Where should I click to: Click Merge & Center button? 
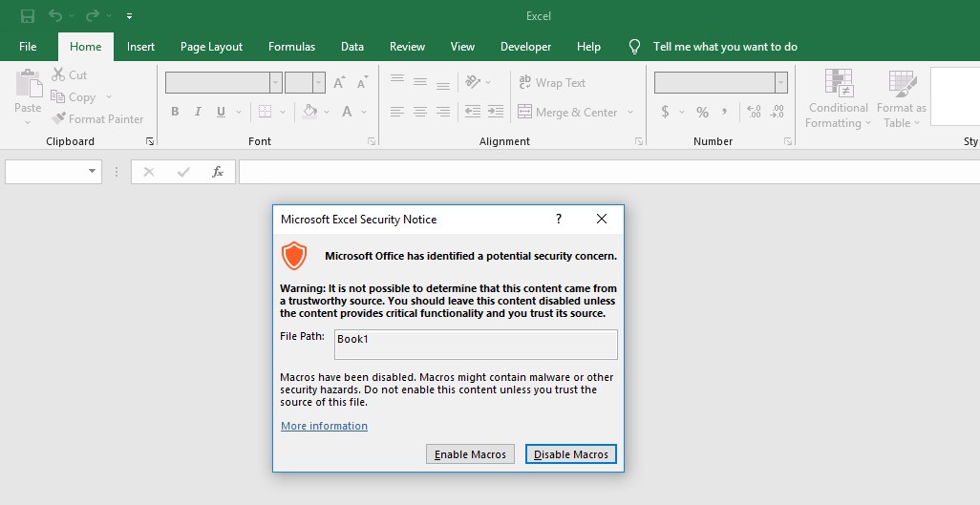click(x=568, y=112)
